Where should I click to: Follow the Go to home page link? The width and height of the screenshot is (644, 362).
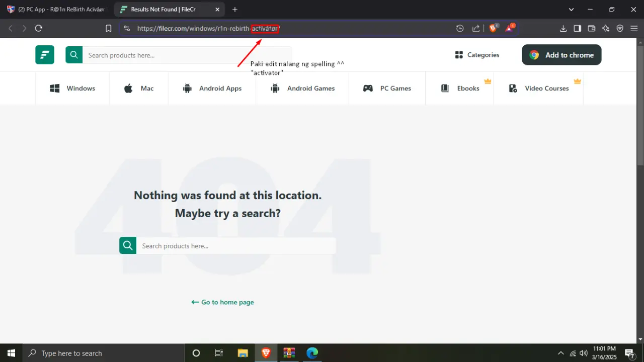pyautogui.click(x=222, y=302)
